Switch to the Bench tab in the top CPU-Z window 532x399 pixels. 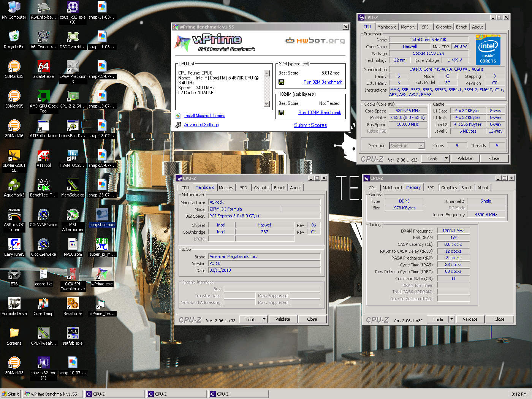pyautogui.click(x=462, y=27)
